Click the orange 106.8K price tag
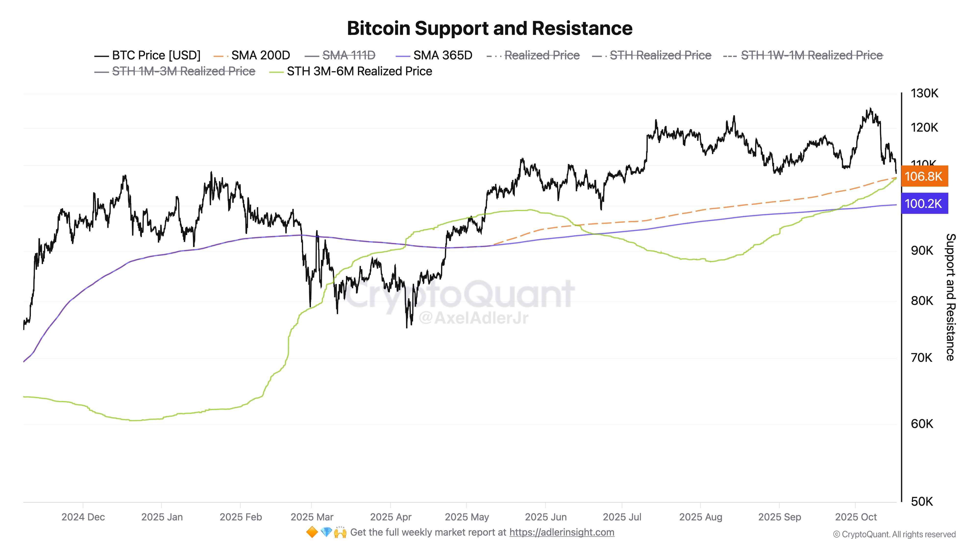The width and height of the screenshot is (980, 551). (x=924, y=176)
